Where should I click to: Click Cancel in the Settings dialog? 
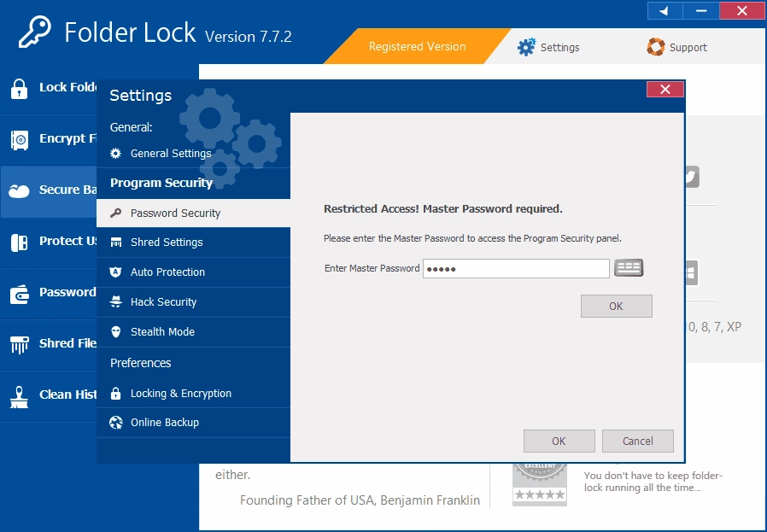[x=638, y=441]
